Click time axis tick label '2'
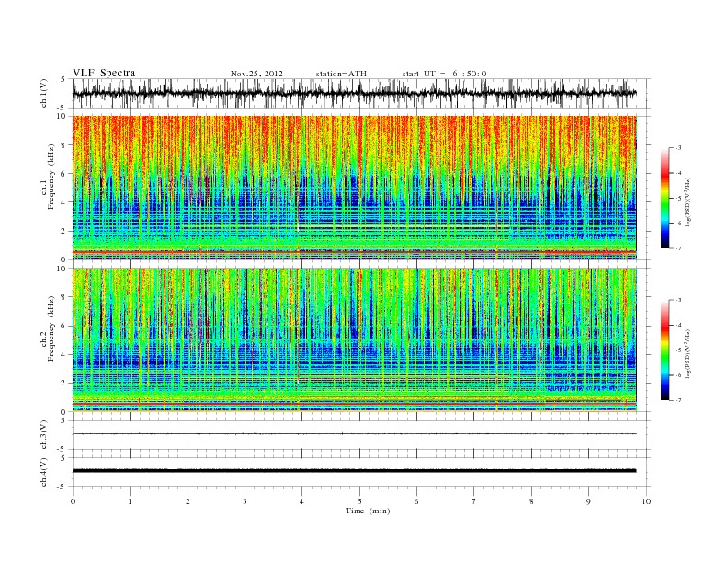728x563 pixels. pos(188,501)
